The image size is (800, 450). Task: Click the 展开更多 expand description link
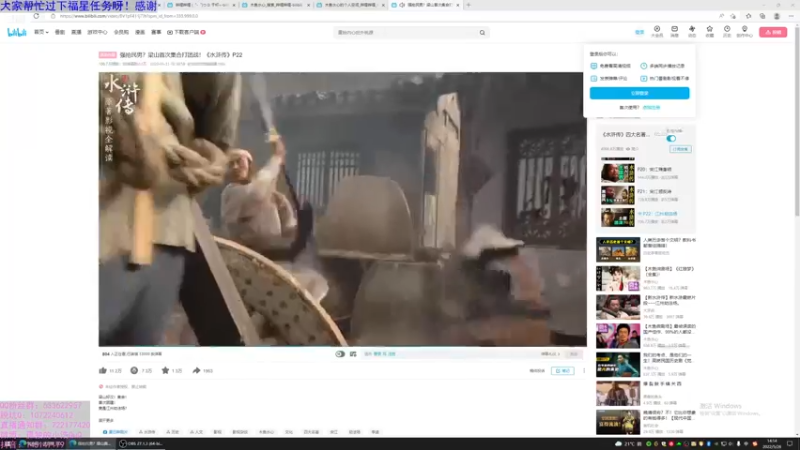click(106, 420)
